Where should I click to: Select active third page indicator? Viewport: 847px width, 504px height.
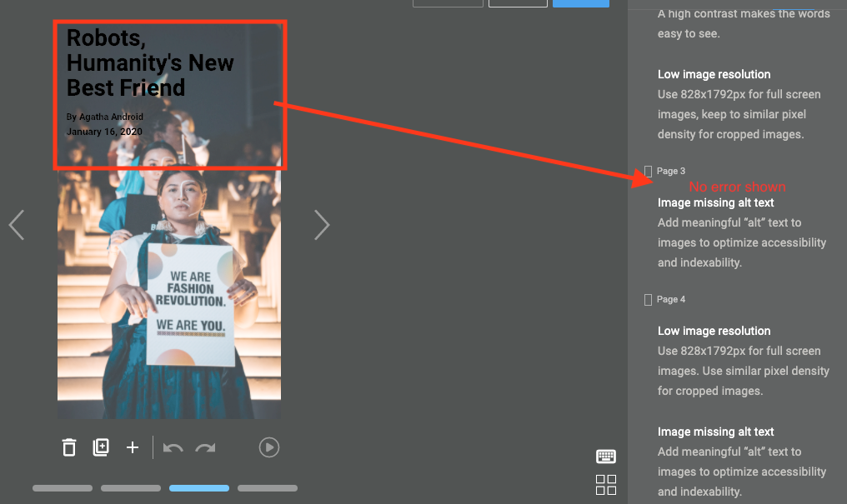pyautogui.click(x=199, y=488)
